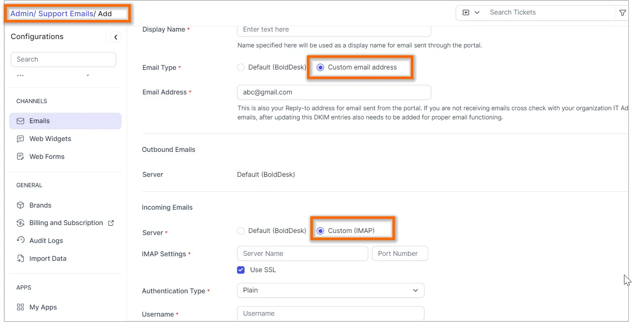Click the Brands cube icon
Screen dimensions: 644x322
(x=20, y=206)
